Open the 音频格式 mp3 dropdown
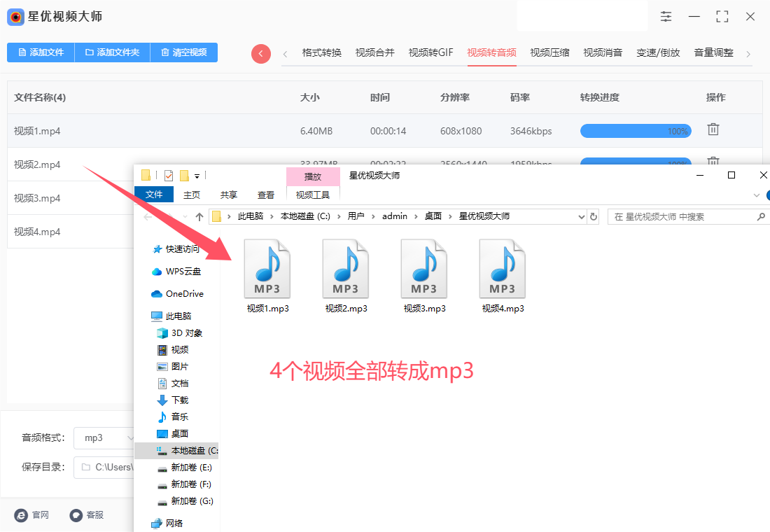The width and height of the screenshot is (770, 532). (104, 437)
